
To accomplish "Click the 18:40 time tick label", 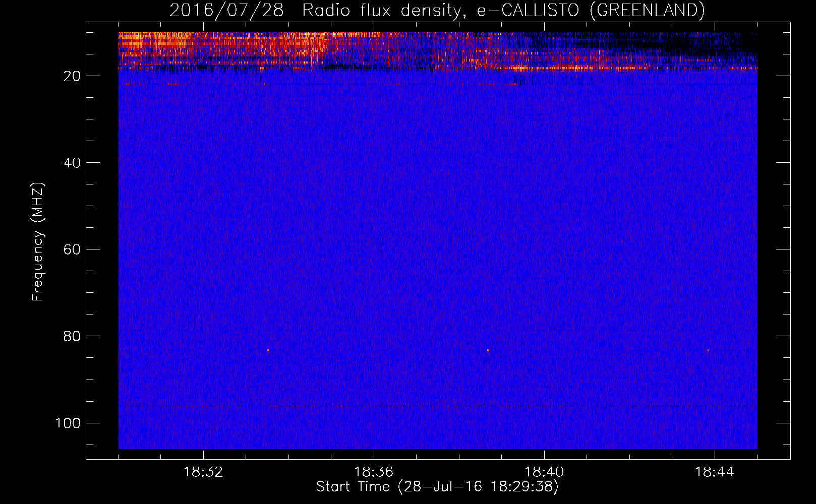I will [x=544, y=472].
